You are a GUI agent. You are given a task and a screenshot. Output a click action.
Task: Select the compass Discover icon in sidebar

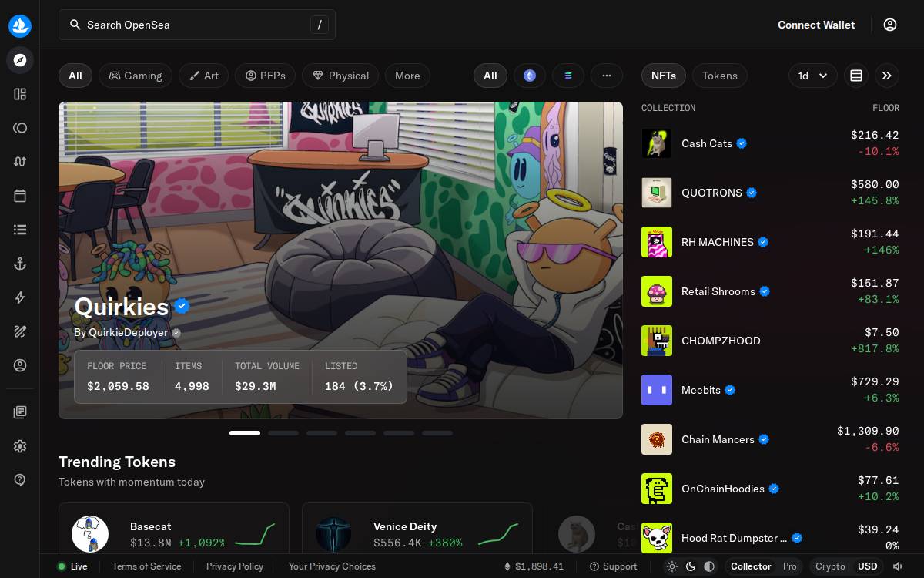tap(20, 60)
